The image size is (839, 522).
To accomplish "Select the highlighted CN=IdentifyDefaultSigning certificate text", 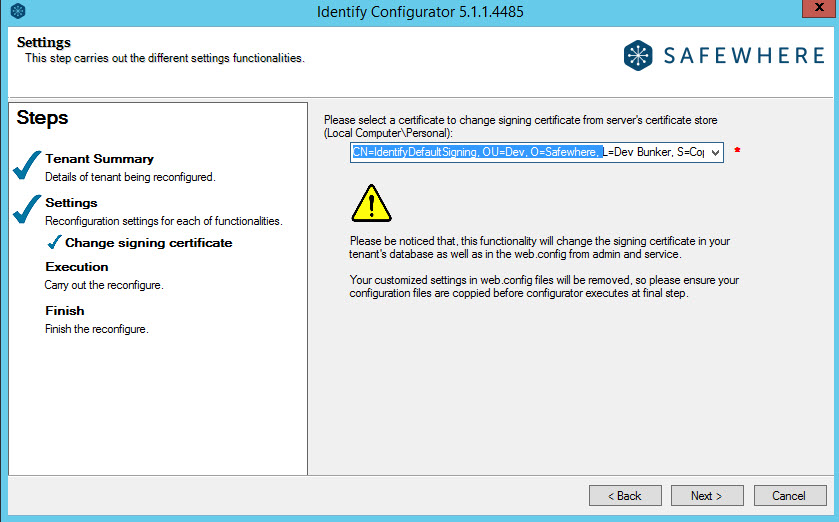I will (x=477, y=153).
